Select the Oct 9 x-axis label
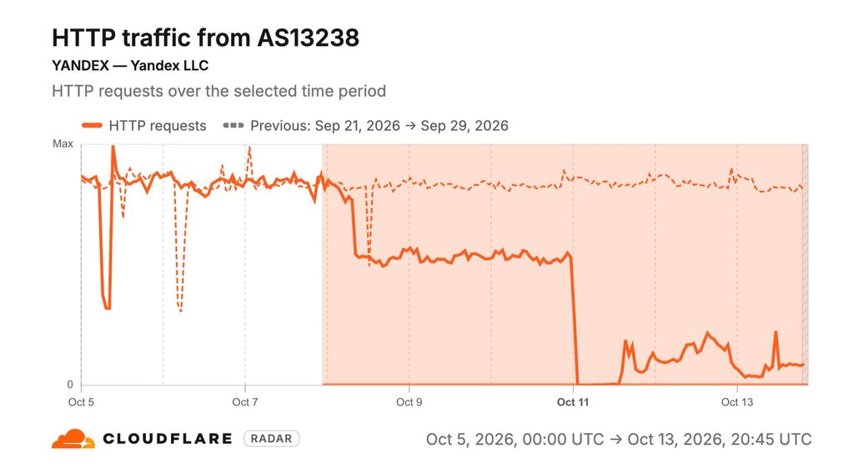 (409, 402)
